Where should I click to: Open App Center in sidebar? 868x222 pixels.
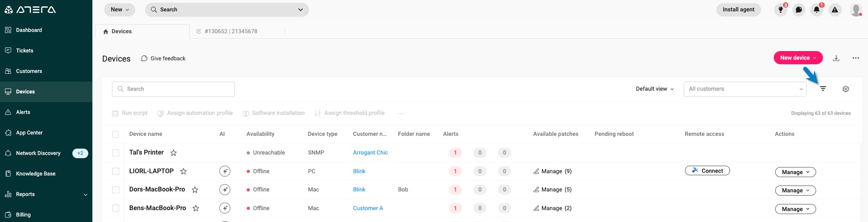46,133
